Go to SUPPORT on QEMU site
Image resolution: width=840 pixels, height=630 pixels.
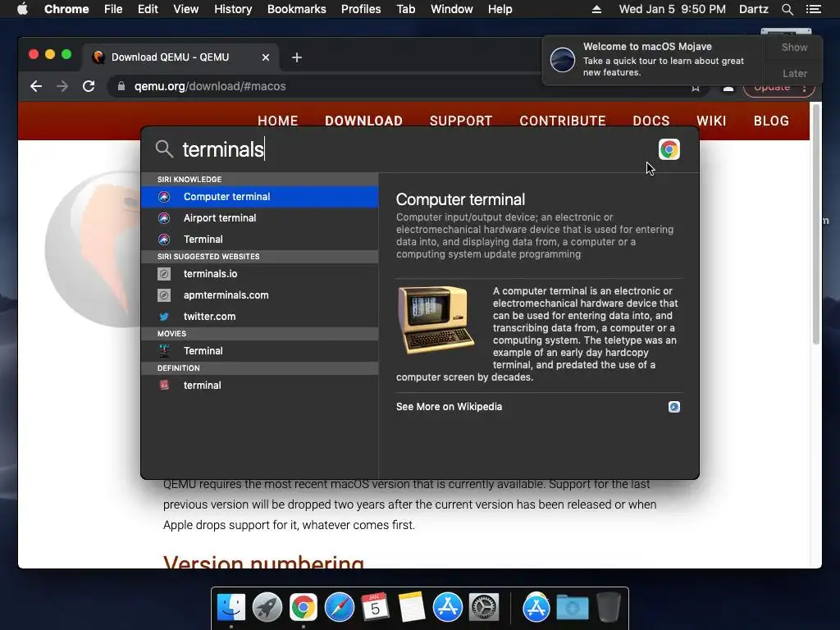(x=461, y=121)
